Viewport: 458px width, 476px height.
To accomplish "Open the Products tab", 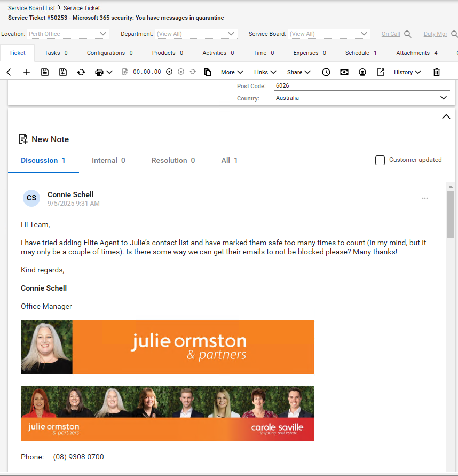I will click(168, 53).
